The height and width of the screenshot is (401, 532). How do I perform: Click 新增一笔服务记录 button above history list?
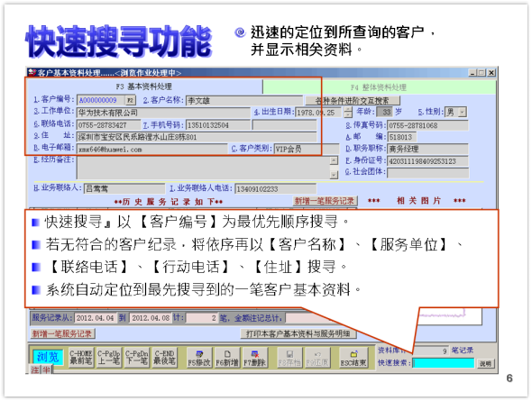(325, 201)
